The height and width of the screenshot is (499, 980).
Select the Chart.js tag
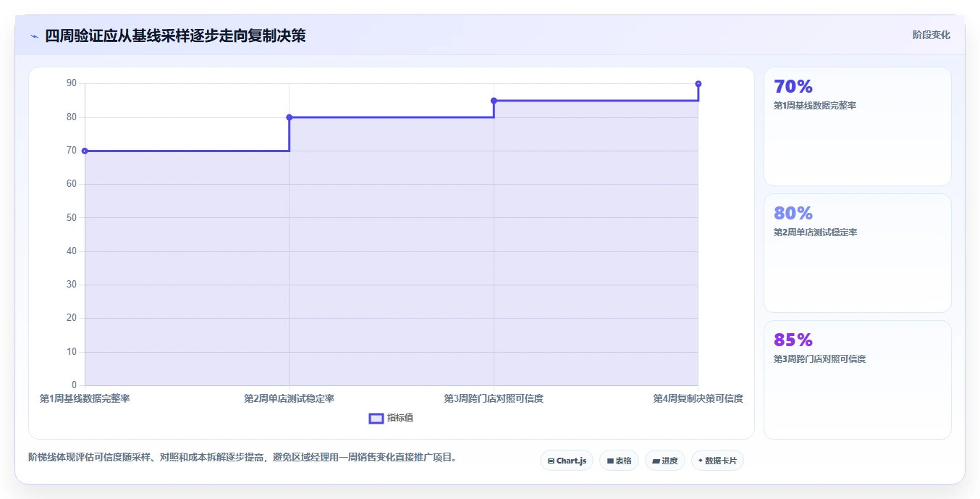[x=567, y=461]
